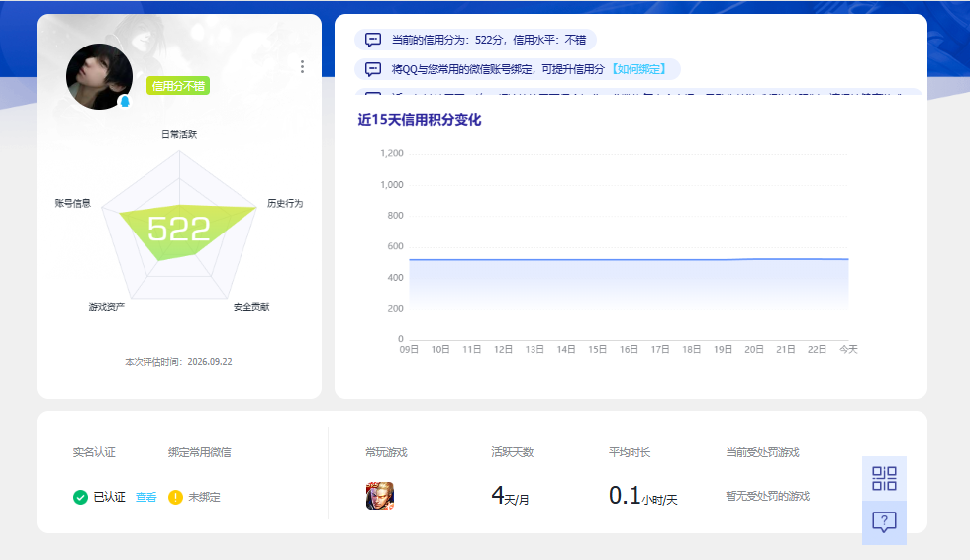
Task: Click the 0.1小时/天 average duration value
Action: pos(642,496)
